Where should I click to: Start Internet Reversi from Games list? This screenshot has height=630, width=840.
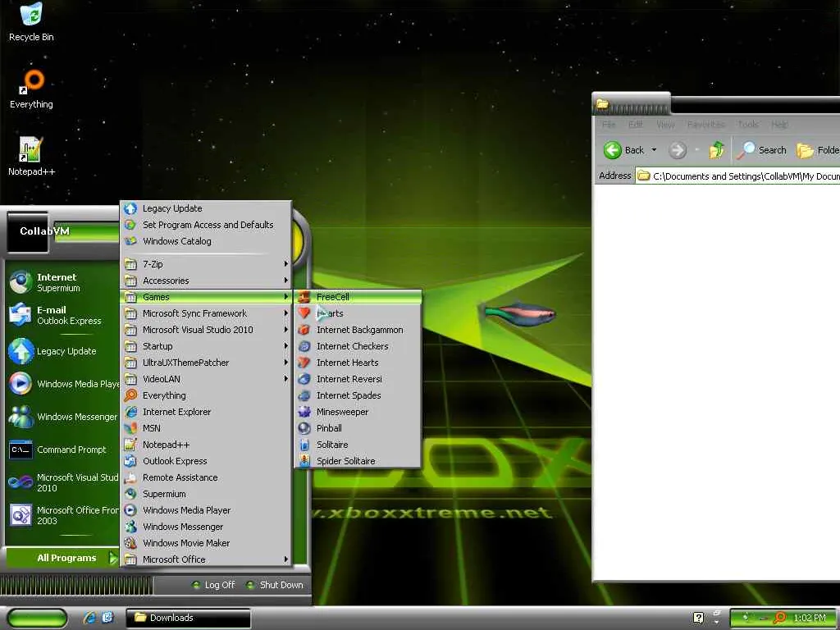click(358, 379)
